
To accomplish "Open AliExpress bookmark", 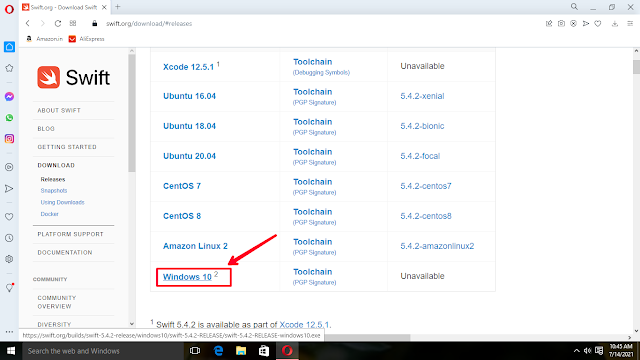I will point(87,39).
